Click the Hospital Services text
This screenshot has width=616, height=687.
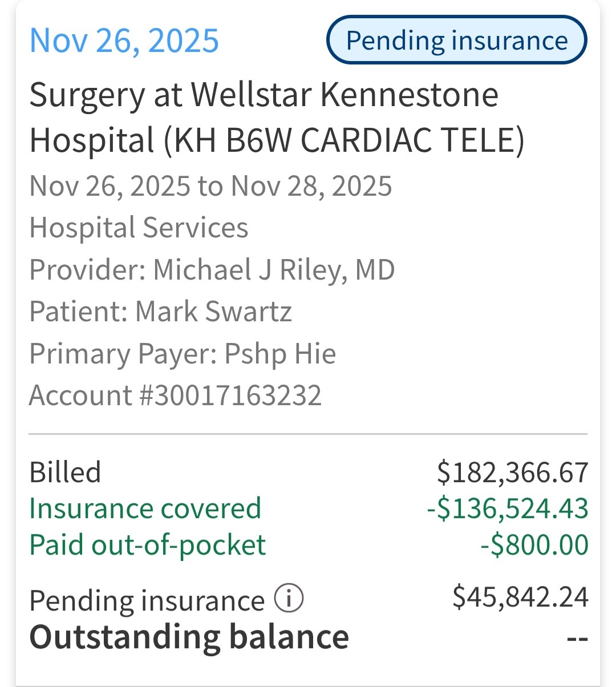139,228
